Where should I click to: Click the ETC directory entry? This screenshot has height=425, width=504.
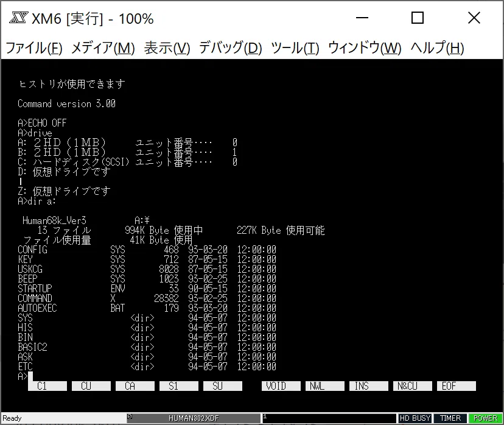[147, 366]
